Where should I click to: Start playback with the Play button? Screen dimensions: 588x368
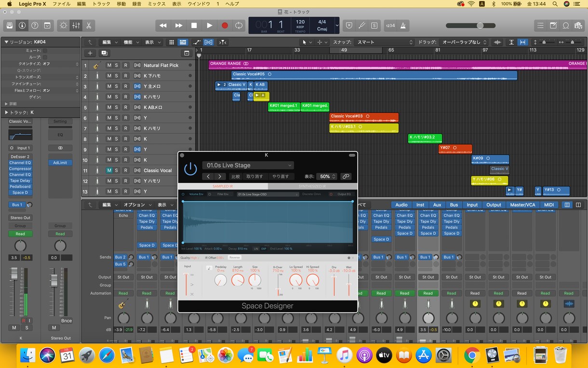[x=209, y=26]
